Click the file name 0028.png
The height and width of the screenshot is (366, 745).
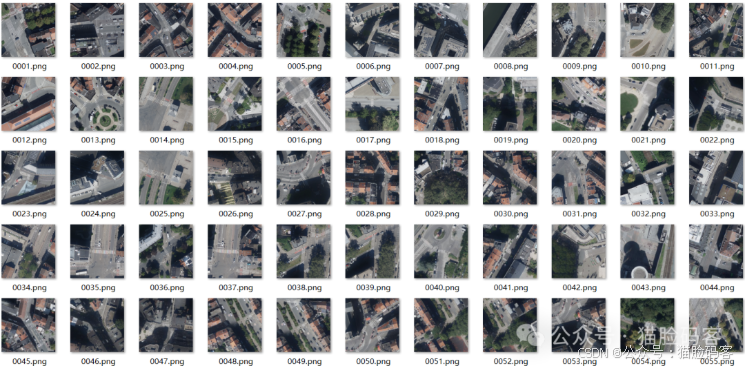[x=373, y=214]
